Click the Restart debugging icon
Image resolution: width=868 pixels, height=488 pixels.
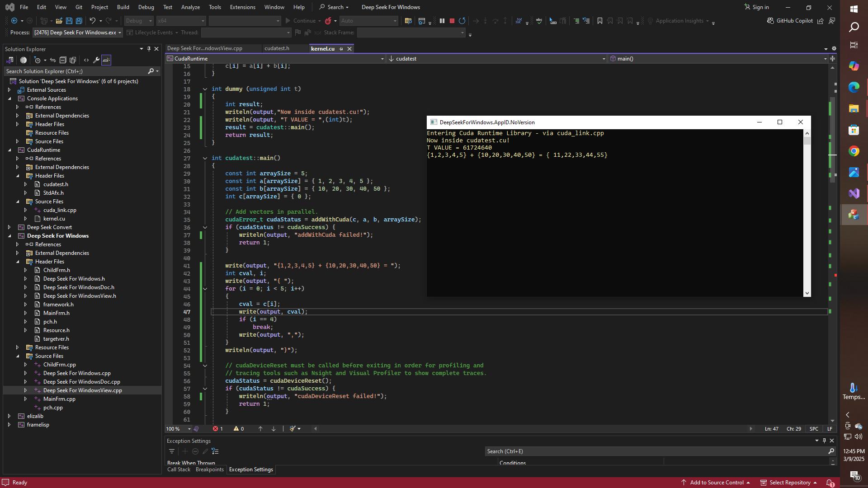tap(462, 21)
